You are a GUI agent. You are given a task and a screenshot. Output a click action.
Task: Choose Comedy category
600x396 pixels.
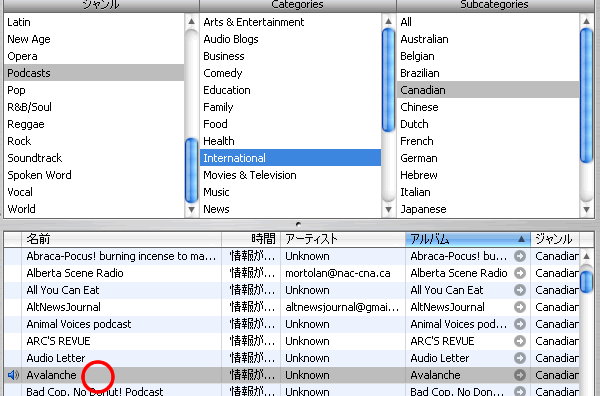click(291, 73)
